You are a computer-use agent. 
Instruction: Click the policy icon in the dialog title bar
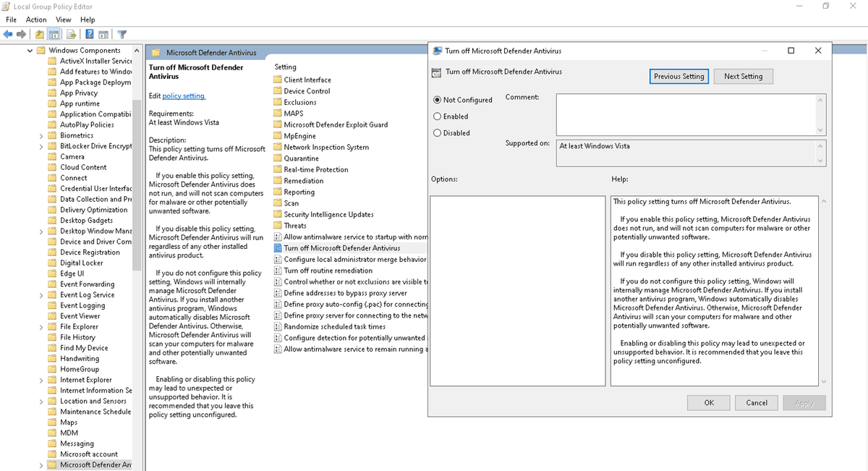[x=438, y=51]
